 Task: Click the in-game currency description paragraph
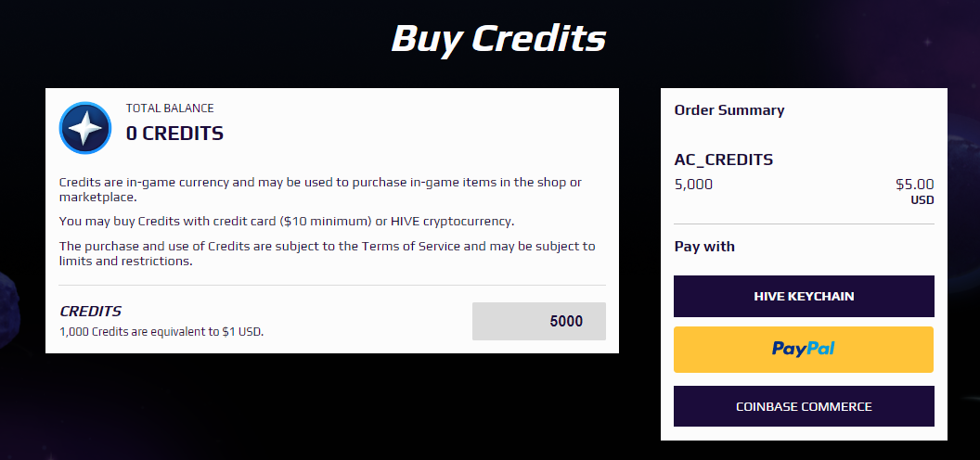point(320,189)
